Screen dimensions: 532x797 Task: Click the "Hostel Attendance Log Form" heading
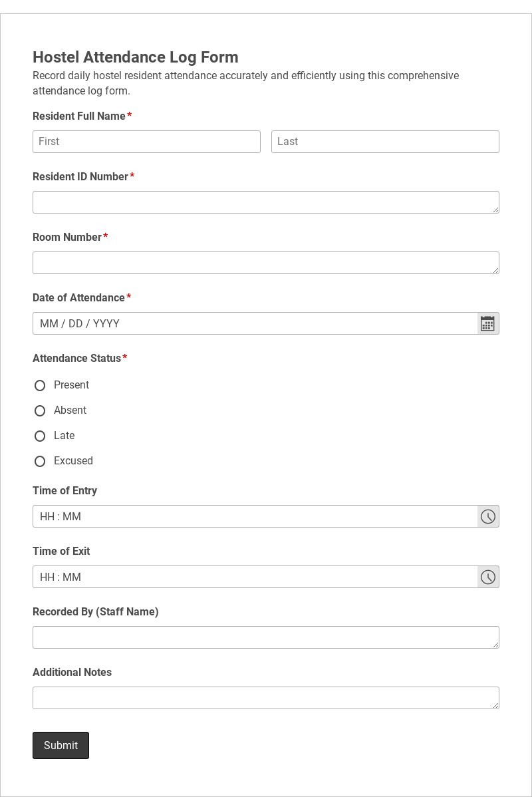point(136,57)
